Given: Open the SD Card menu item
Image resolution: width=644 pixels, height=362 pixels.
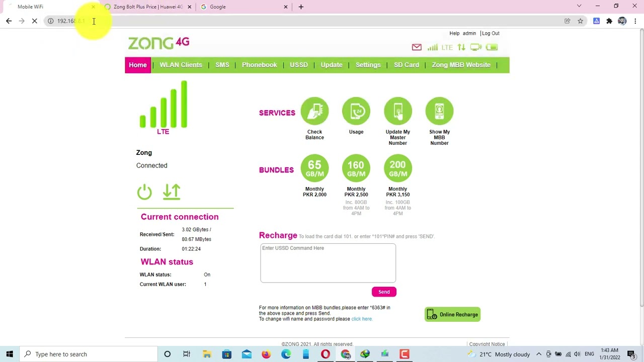Looking at the screenshot, I should point(407,65).
